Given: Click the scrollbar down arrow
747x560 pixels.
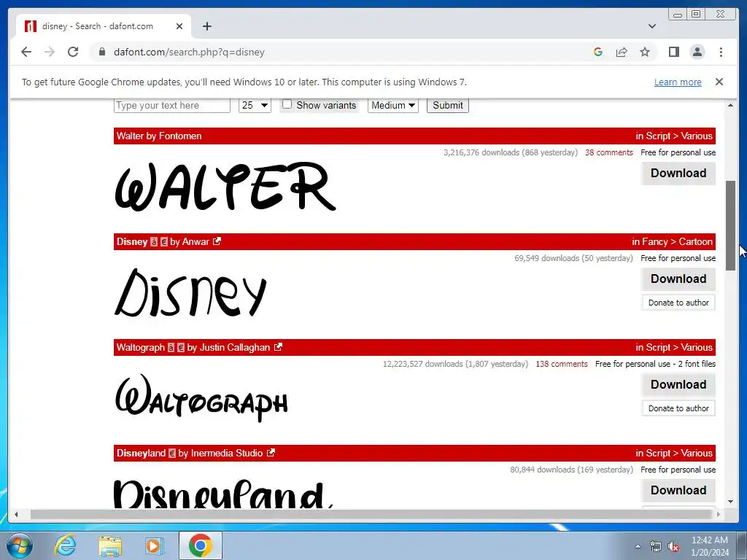Looking at the screenshot, I should [x=730, y=502].
